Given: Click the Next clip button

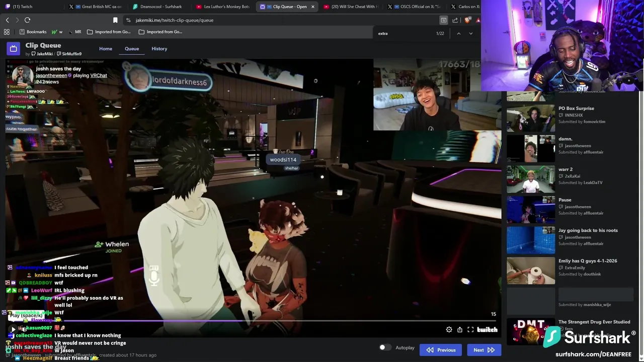Looking at the screenshot, I should (484, 350).
